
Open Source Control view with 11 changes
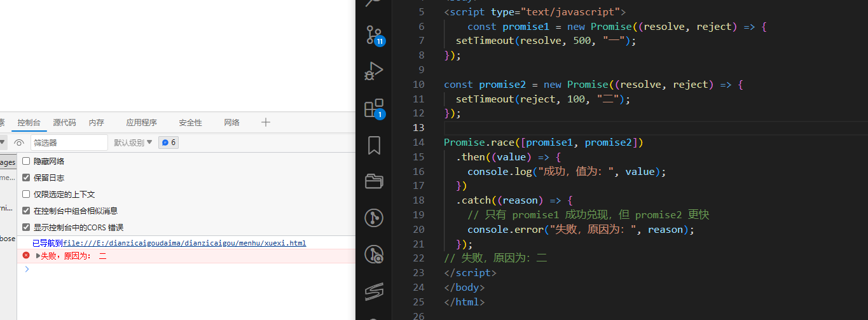tap(375, 35)
